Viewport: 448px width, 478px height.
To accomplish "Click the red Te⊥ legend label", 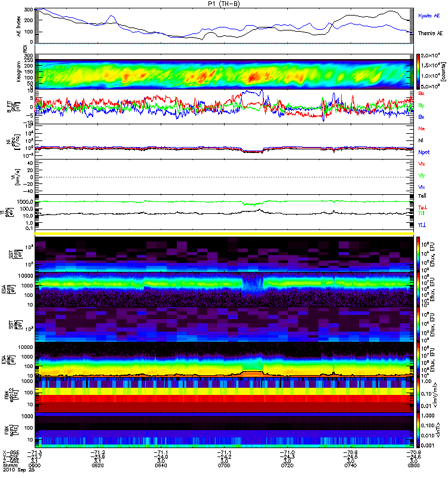I will point(422,207).
